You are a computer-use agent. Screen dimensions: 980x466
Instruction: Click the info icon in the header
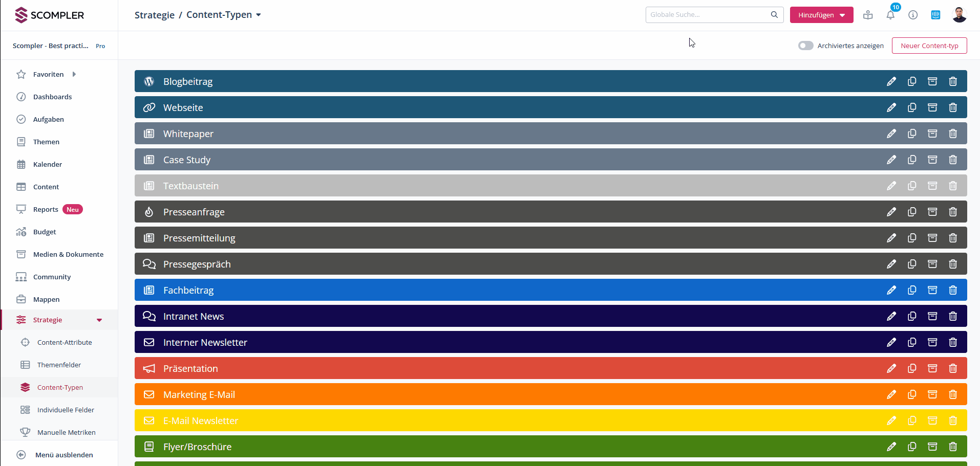[x=913, y=15]
